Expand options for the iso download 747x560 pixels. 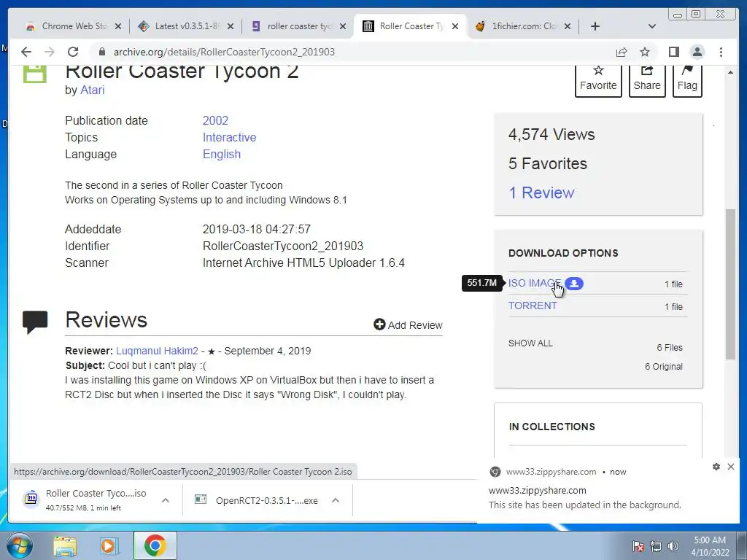(166, 500)
